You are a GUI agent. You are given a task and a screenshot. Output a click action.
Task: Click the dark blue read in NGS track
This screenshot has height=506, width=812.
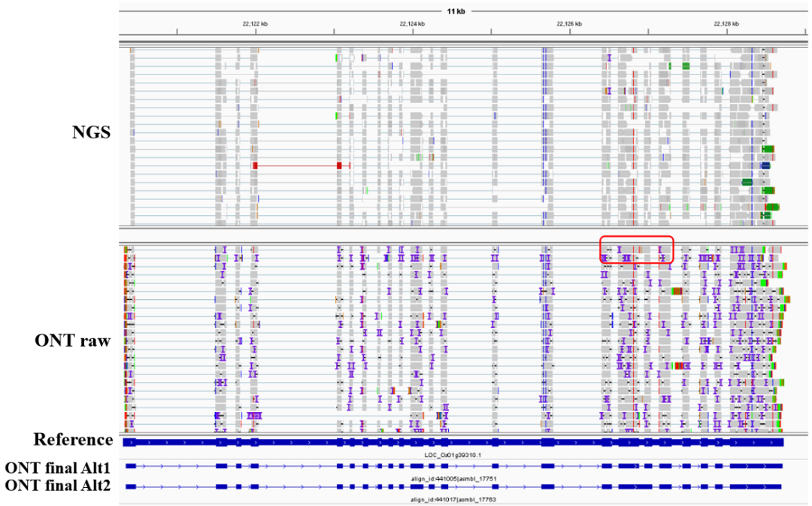click(x=765, y=165)
